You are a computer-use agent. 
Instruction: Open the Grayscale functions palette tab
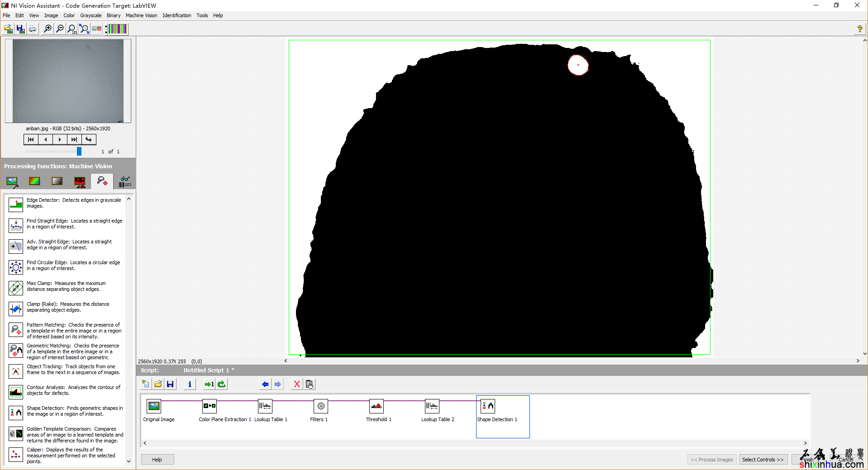(x=57, y=182)
